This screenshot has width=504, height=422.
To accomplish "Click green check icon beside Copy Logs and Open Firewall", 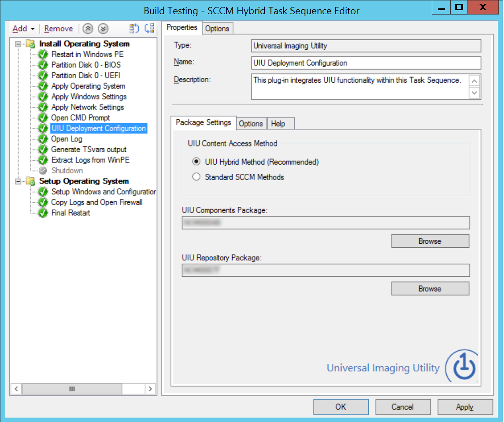I will 43,202.
